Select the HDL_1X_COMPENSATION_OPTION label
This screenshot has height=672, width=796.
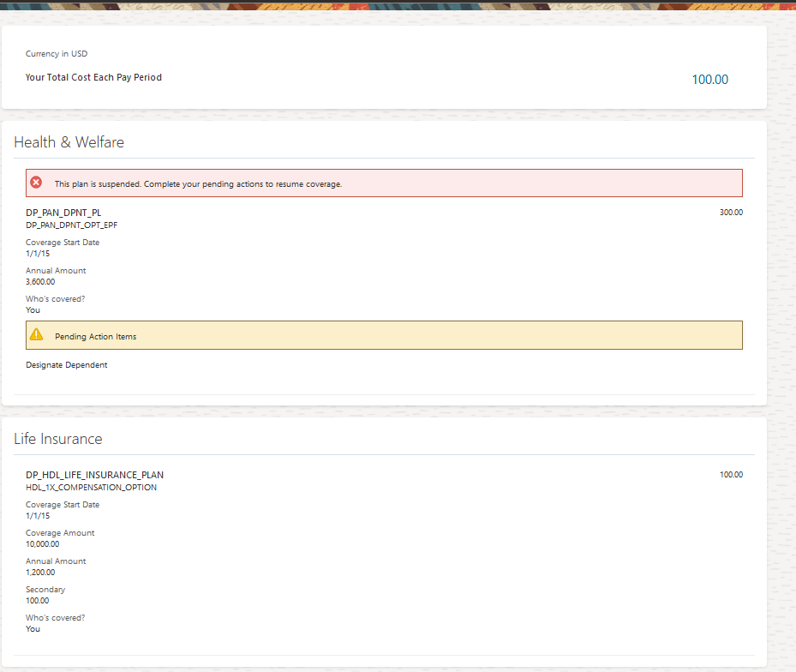pyautogui.click(x=91, y=488)
